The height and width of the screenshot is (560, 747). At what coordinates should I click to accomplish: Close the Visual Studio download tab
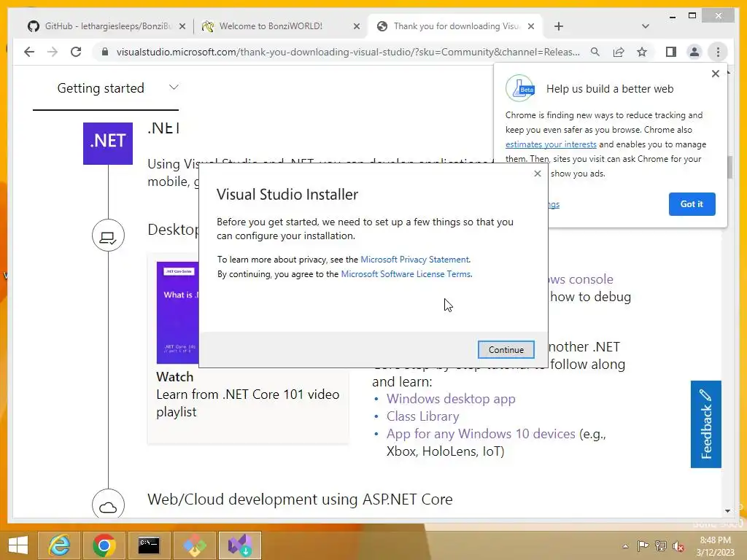point(531,26)
